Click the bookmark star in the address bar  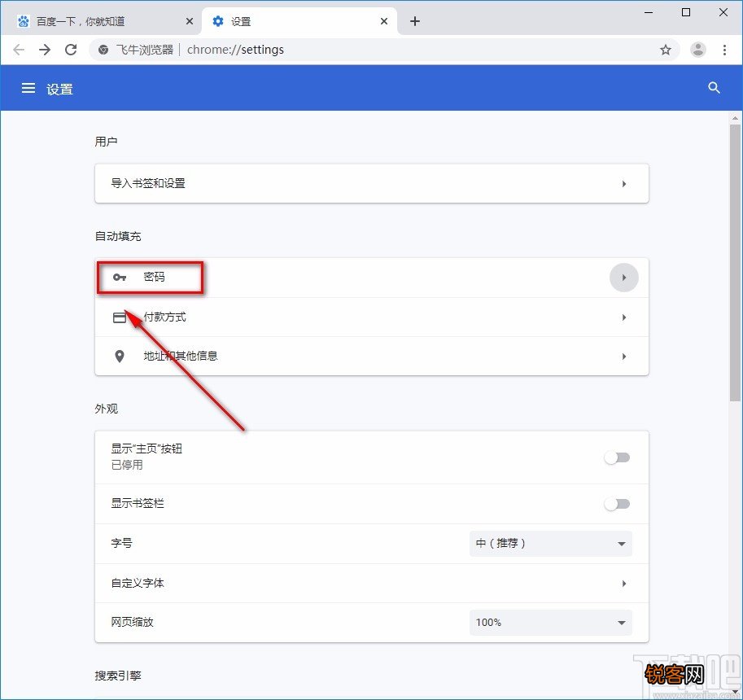coord(666,50)
